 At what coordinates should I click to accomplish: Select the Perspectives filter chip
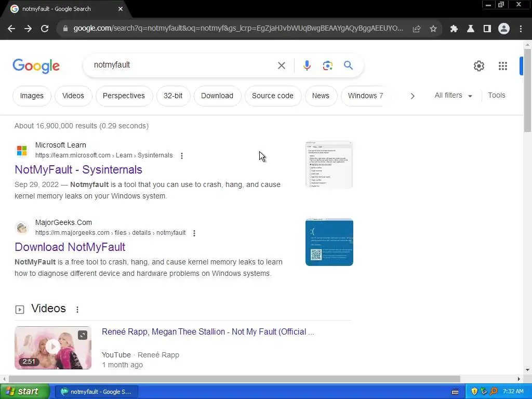point(124,96)
